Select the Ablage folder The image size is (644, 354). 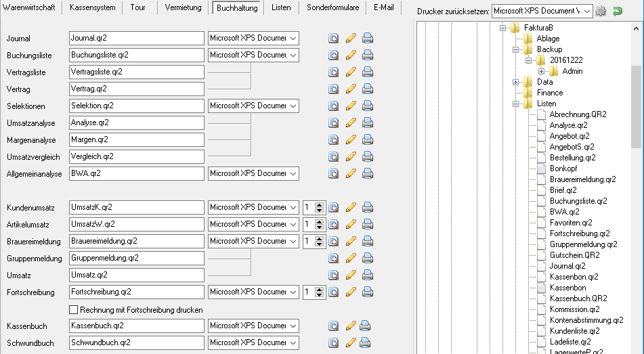coord(548,39)
